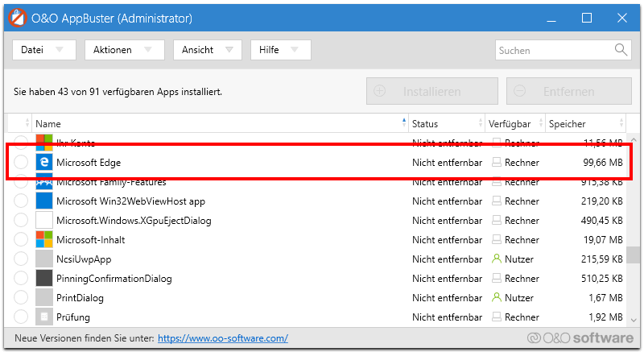The height and width of the screenshot is (352, 644).
Task: Click the Prüfung name text
Action: click(x=72, y=317)
